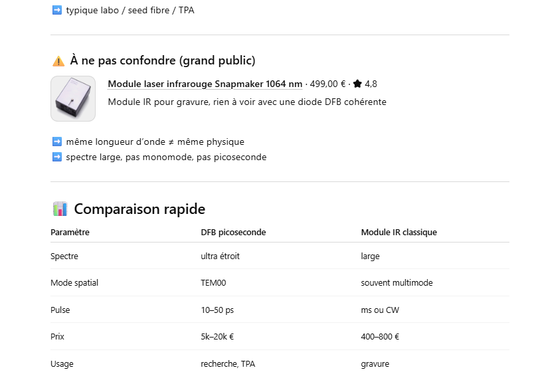540x392 pixels.
Task: Click the 499,00 € price text
Action: [327, 84]
